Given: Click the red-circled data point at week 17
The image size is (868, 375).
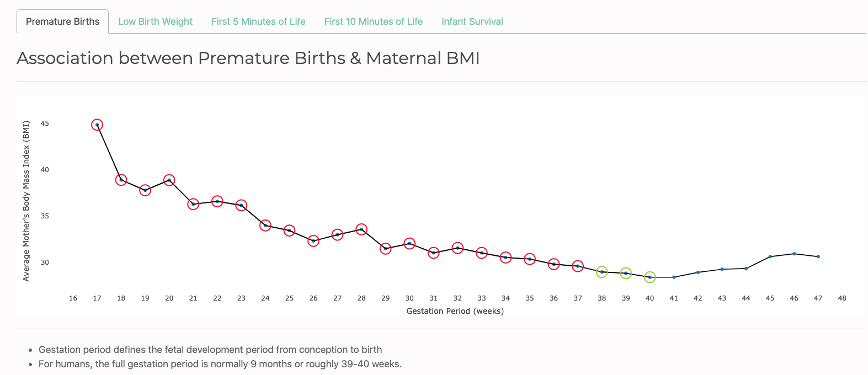Looking at the screenshot, I should 97,125.
